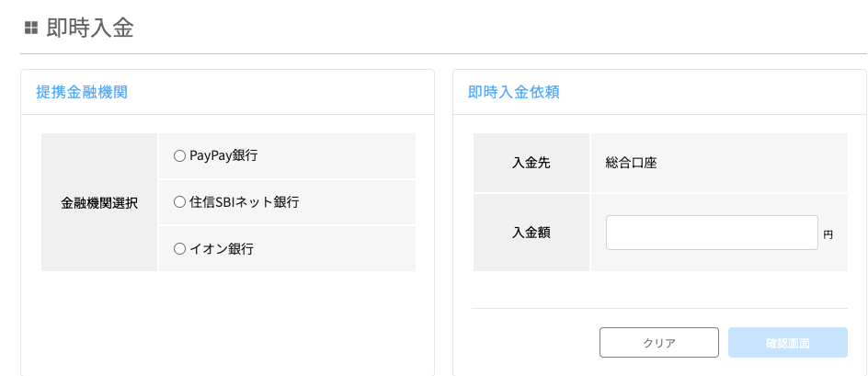Click the 入金先 row header cell
Viewport: 868px width, 376px height.
[x=531, y=163]
